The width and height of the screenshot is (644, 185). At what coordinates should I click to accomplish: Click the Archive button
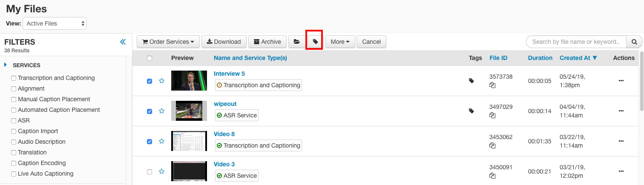267,42
